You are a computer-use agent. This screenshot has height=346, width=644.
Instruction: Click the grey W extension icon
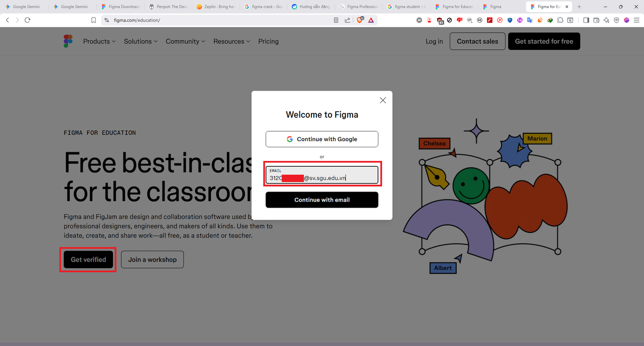(420, 20)
